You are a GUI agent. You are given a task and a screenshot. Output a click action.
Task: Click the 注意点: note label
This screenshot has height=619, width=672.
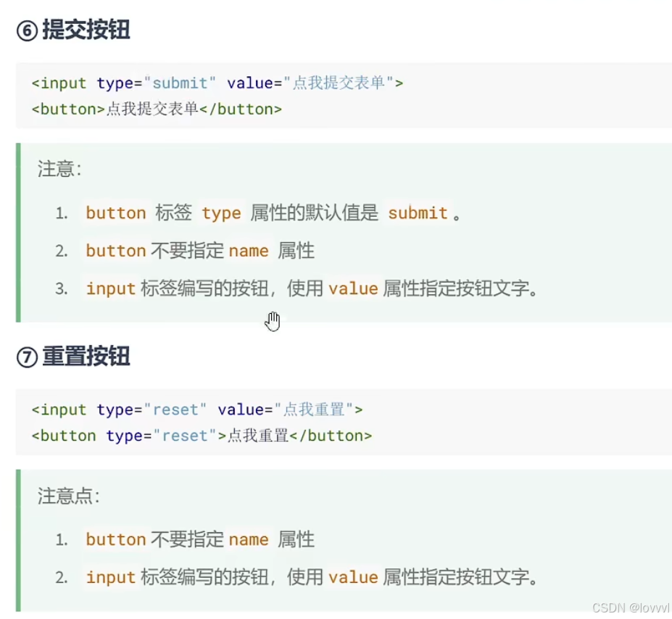click(x=69, y=496)
